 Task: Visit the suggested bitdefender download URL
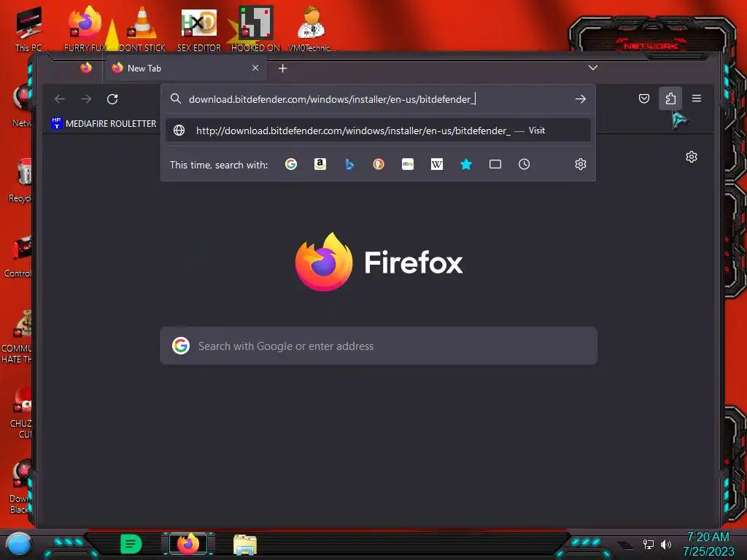(379, 131)
